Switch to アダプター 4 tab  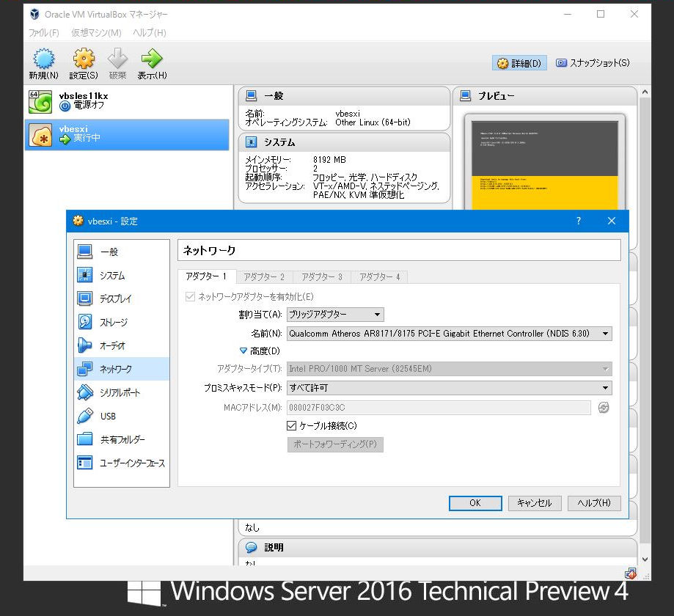380,277
